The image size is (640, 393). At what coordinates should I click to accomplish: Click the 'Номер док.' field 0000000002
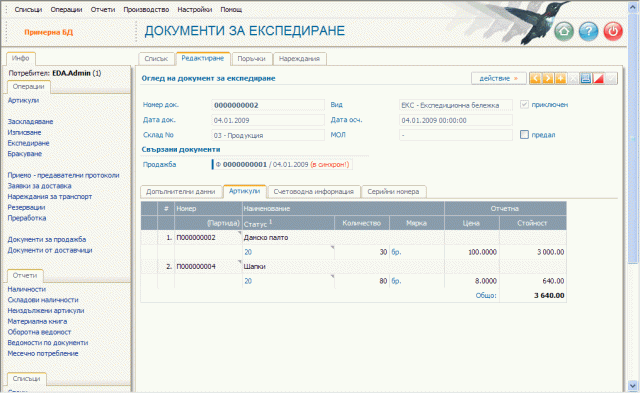(268, 105)
